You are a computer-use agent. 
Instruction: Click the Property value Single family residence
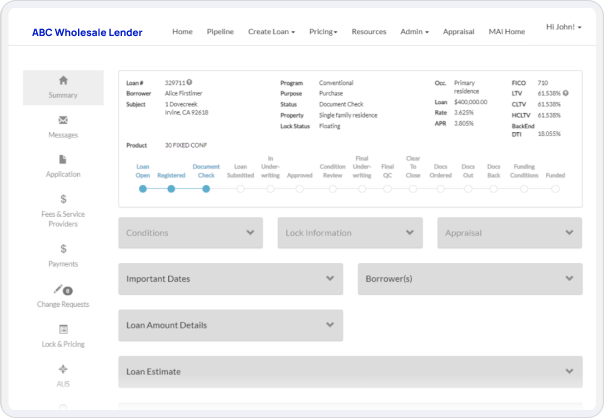(x=348, y=115)
